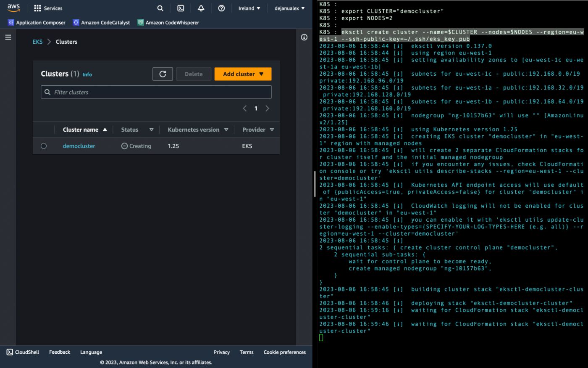Screen dimensions: 588x368
Task: Open the Services grid menu
Action: 48,8
